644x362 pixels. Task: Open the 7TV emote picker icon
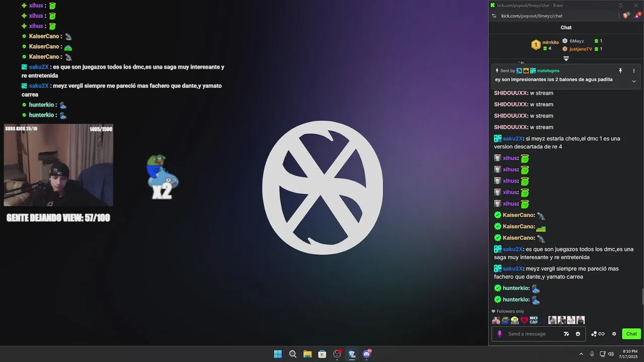tap(567, 334)
